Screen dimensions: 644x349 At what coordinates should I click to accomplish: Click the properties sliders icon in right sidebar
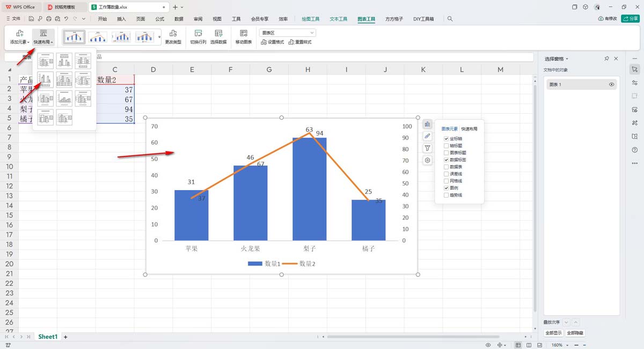pos(635,83)
